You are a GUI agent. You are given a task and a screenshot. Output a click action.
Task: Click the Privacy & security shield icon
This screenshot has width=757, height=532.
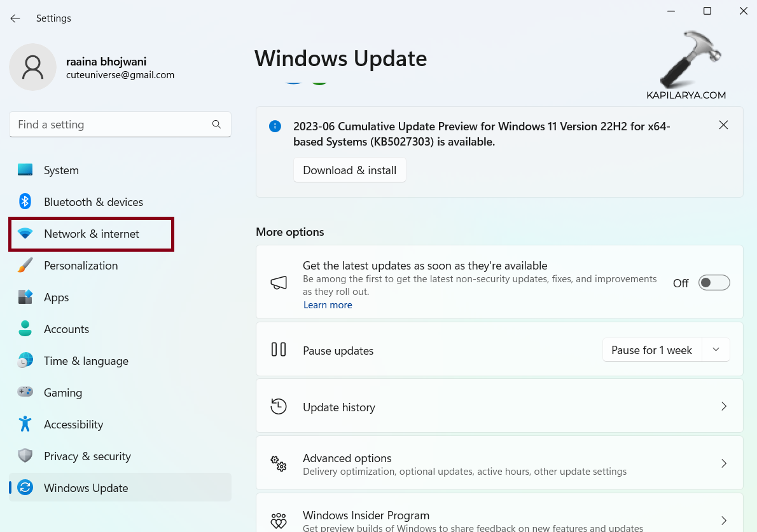click(x=25, y=456)
